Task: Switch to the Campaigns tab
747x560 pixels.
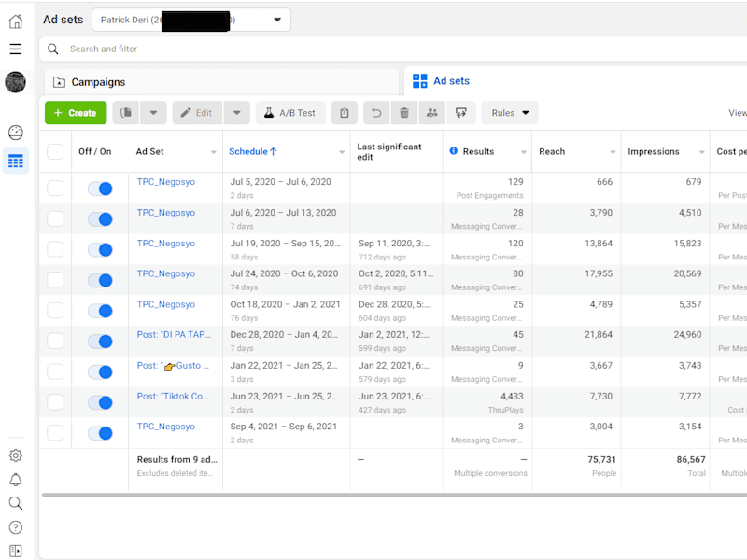Action: [x=221, y=82]
